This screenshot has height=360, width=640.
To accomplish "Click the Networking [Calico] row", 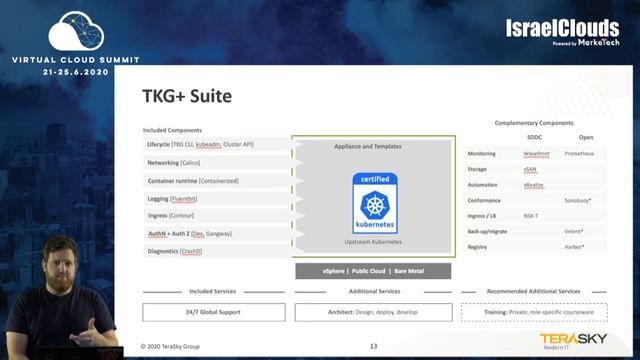I will (217, 163).
